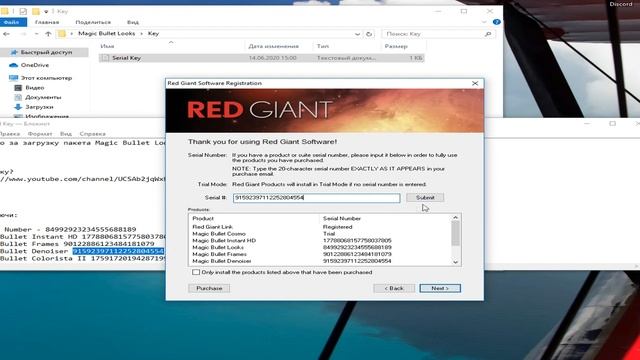
Task: Maximize the Explorer window
Action: coord(464,11)
